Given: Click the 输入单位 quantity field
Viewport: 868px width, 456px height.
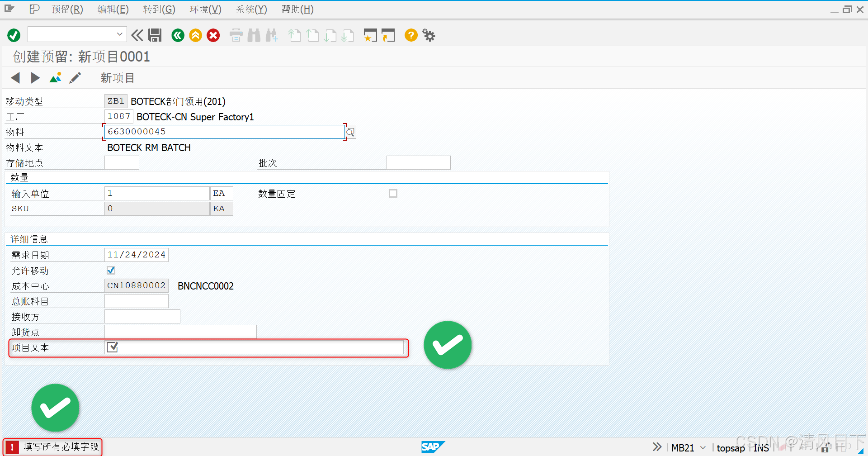Looking at the screenshot, I should [x=157, y=194].
